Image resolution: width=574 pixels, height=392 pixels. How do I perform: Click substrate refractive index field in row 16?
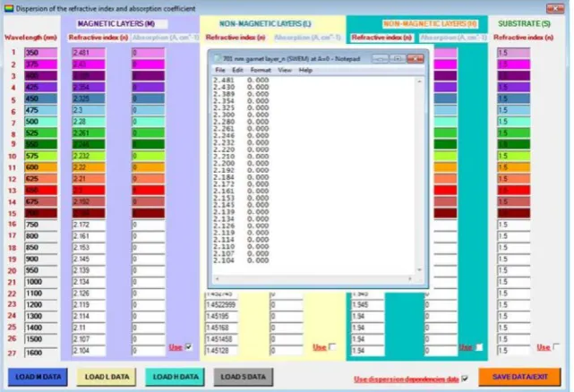coord(514,225)
